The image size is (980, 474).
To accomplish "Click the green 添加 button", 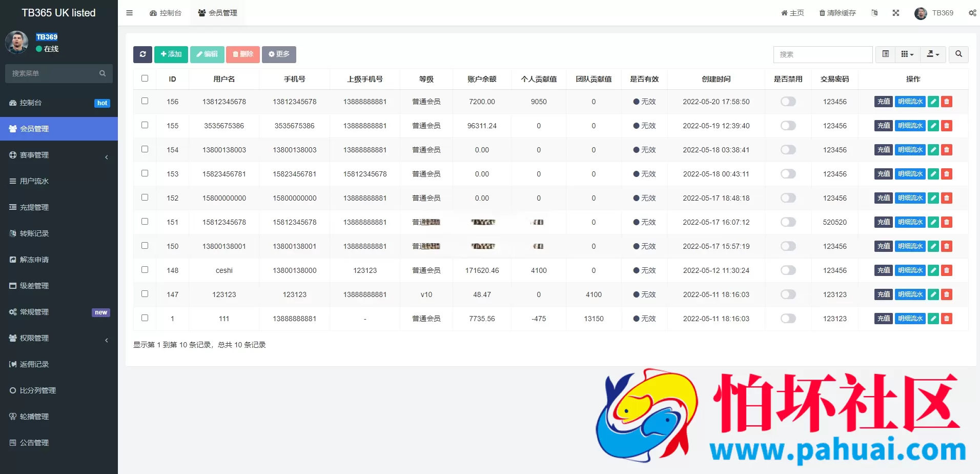I will [x=171, y=54].
